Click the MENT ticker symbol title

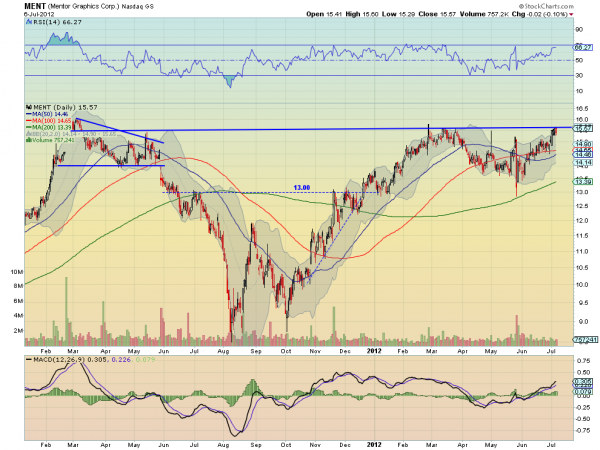pos(35,6)
